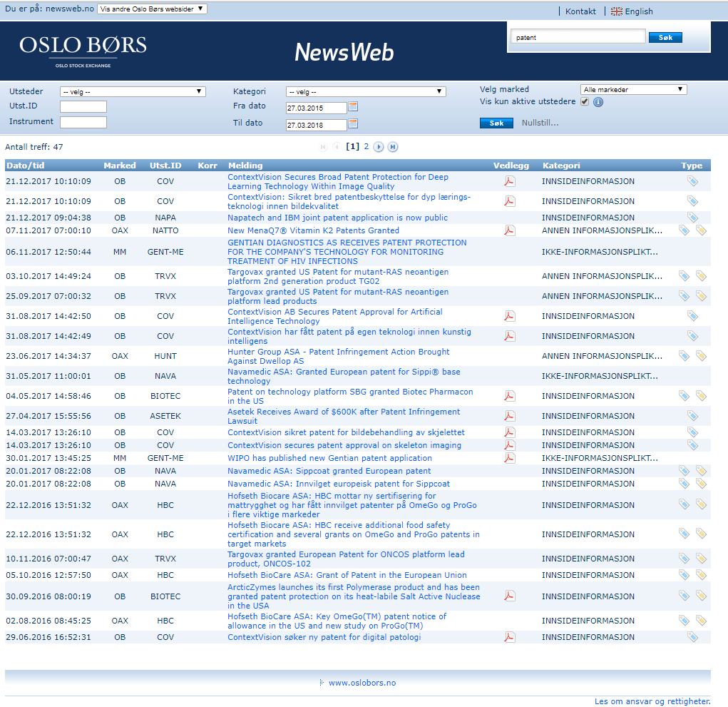Click the Melding column header

(x=245, y=166)
